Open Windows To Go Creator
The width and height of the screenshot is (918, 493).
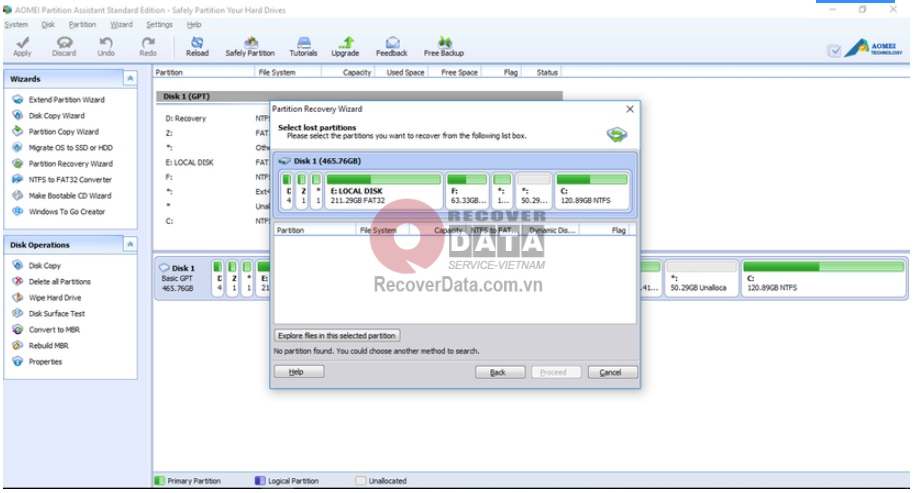(x=67, y=212)
